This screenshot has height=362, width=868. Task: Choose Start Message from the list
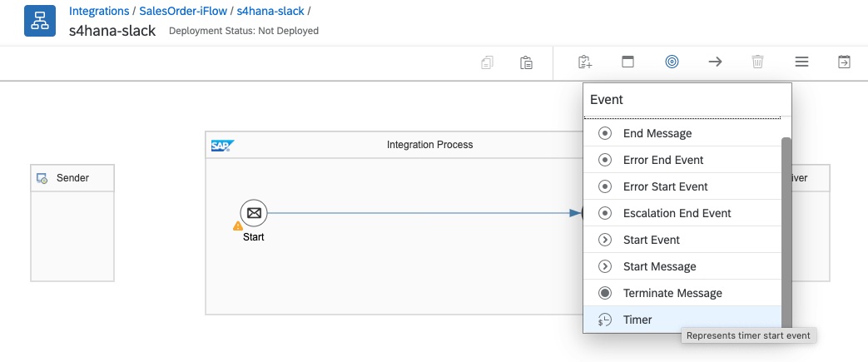click(682, 266)
